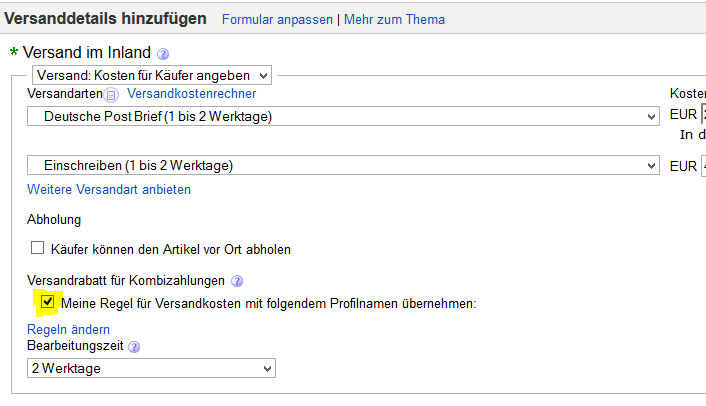Click the Versandrabatt für Kombizahlungen label
Screen dimensions: 706x406
126,280
